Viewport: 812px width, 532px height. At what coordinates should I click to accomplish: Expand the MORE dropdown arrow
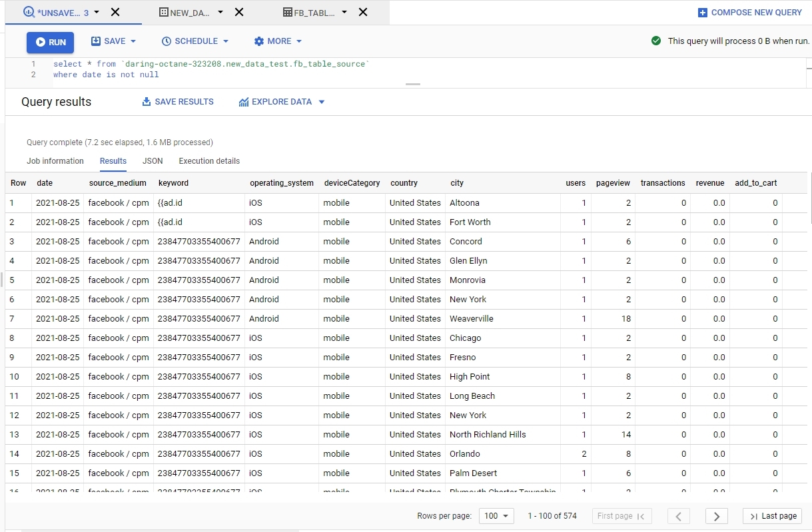pos(299,41)
